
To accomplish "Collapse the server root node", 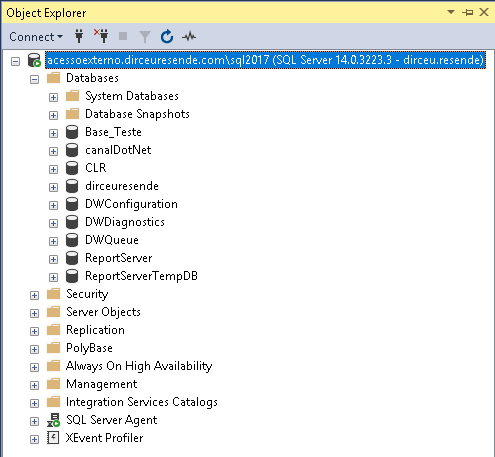I will 15,61.
